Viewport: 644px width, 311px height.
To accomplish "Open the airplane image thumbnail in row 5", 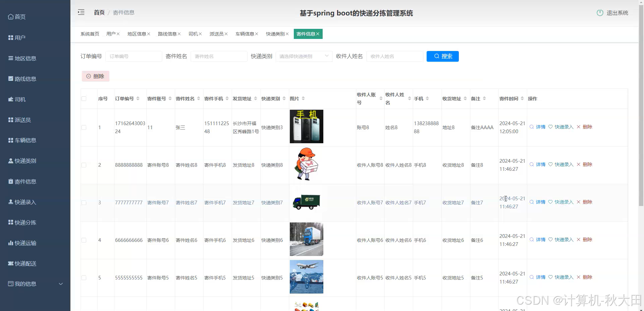I will tap(307, 277).
